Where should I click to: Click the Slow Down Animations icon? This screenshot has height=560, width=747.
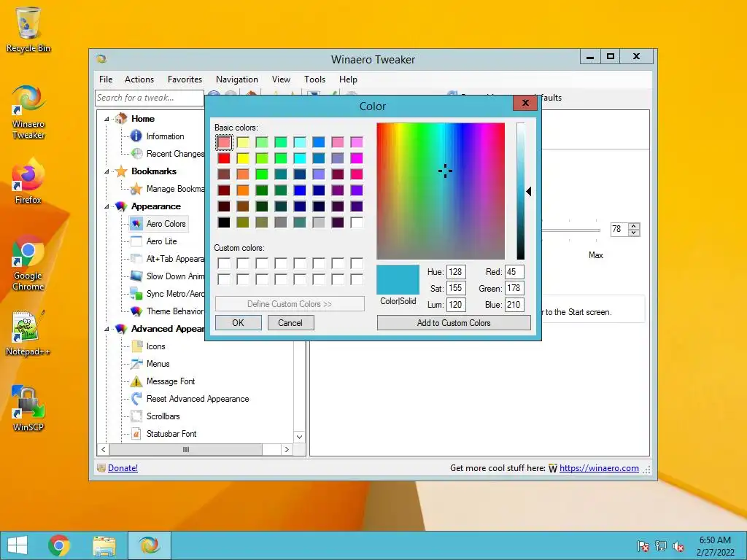point(136,276)
